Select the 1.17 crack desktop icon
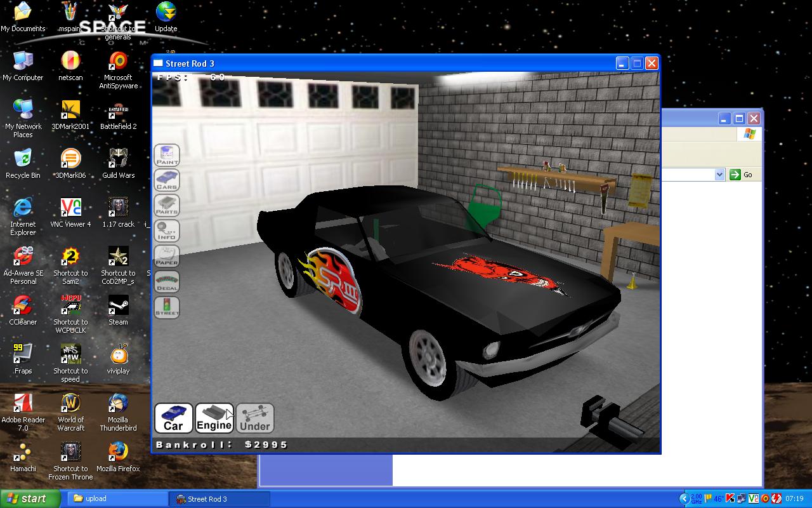Image resolution: width=812 pixels, height=508 pixels. [x=118, y=213]
